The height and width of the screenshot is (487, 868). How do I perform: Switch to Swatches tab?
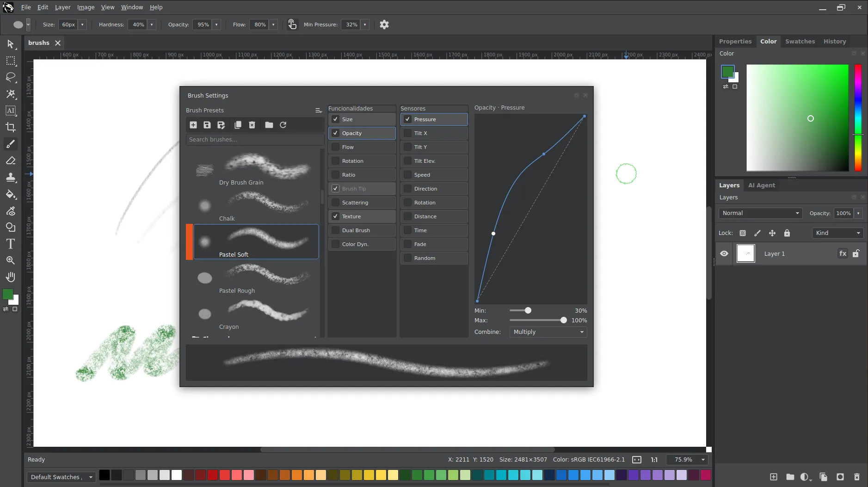[x=800, y=41]
